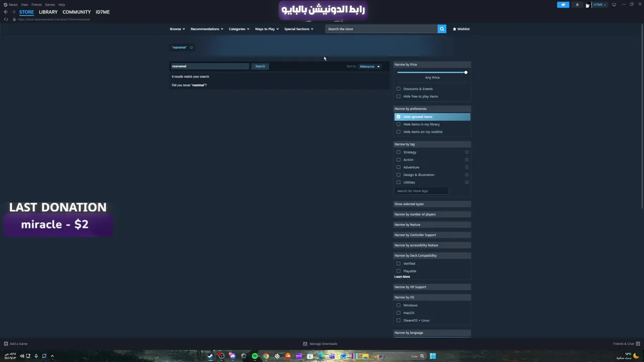Viewport: 644px width, 362px height.
Task: Click the microphone tray icon
Action: coord(36,356)
